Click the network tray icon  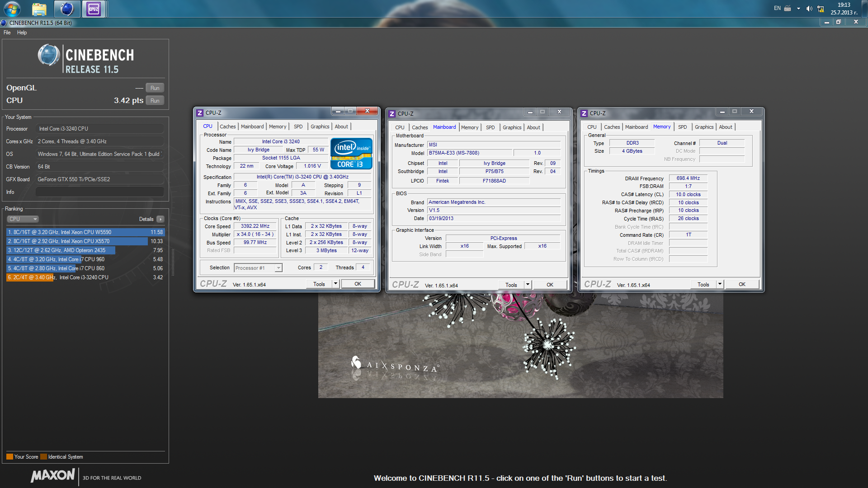pos(821,9)
